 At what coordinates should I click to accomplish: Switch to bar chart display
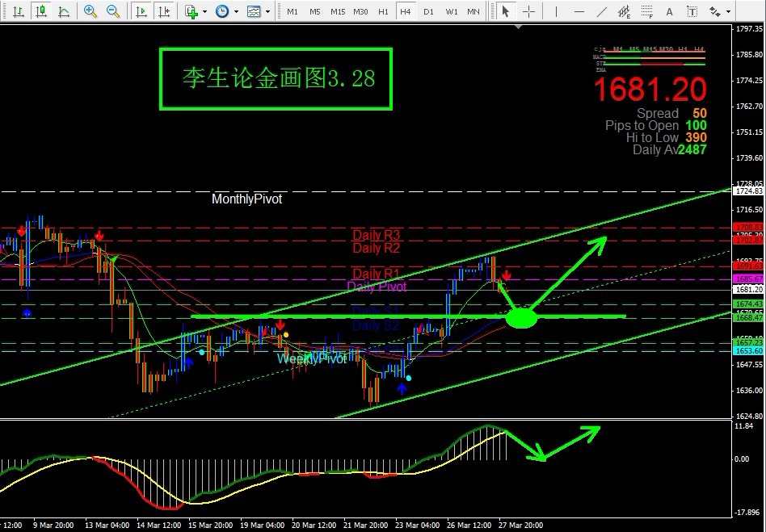point(16,11)
